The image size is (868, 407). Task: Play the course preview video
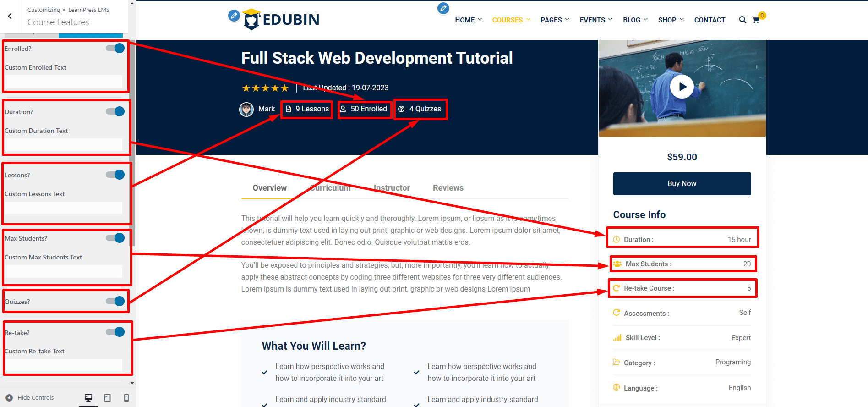click(682, 87)
